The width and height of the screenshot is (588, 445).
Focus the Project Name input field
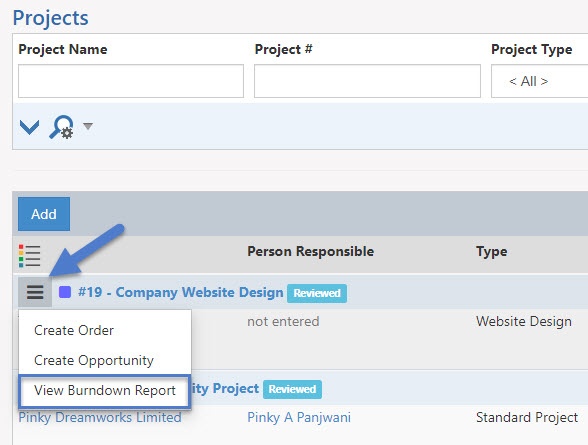[x=131, y=81]
